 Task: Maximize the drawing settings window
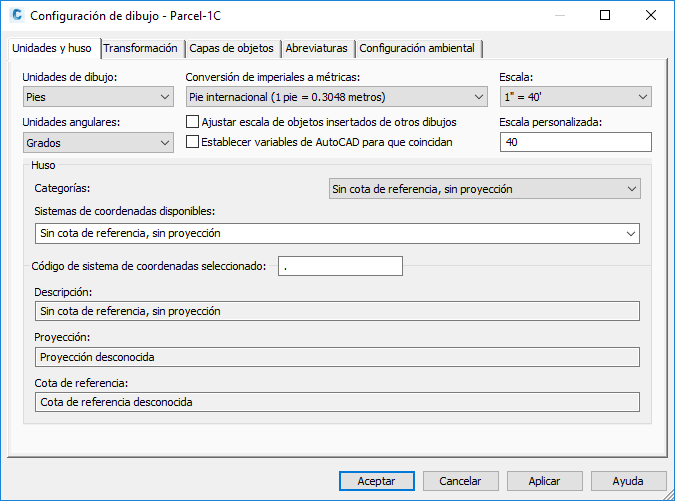(605, 15)
